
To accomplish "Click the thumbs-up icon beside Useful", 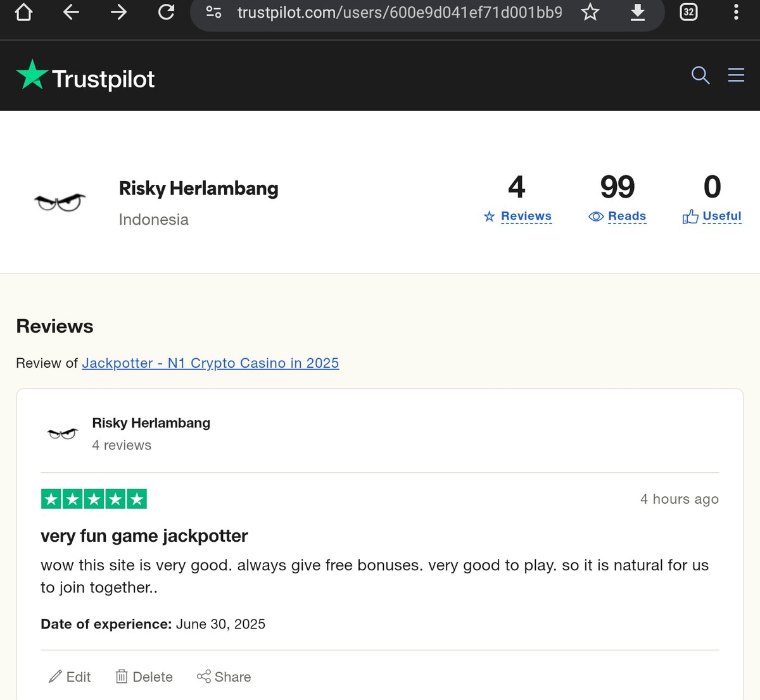I will pos(690,216).
